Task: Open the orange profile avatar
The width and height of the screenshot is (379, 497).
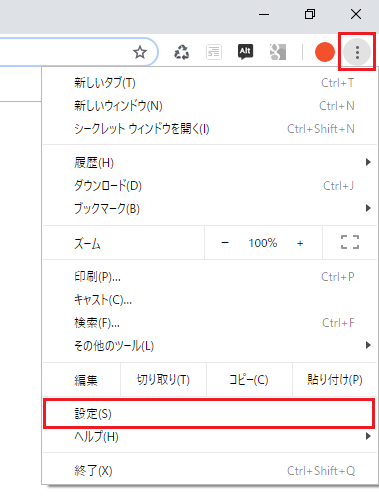Action: [x=325, y=52]
